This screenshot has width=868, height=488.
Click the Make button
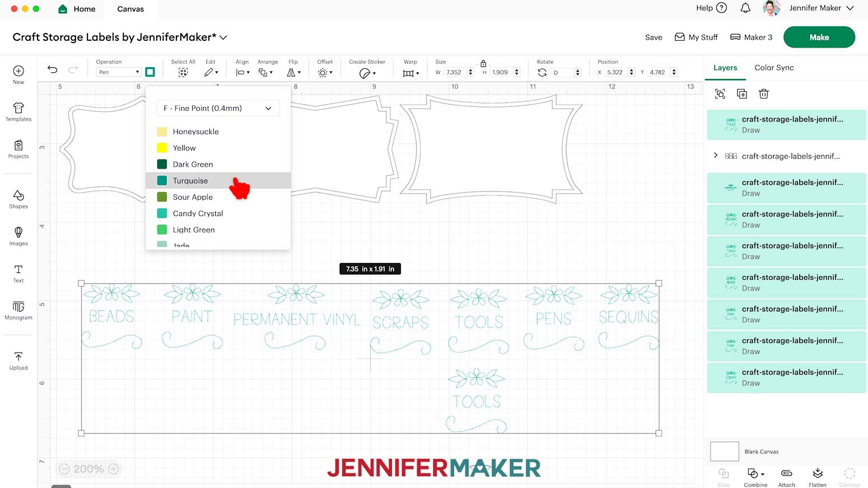(x=819, y=37)
